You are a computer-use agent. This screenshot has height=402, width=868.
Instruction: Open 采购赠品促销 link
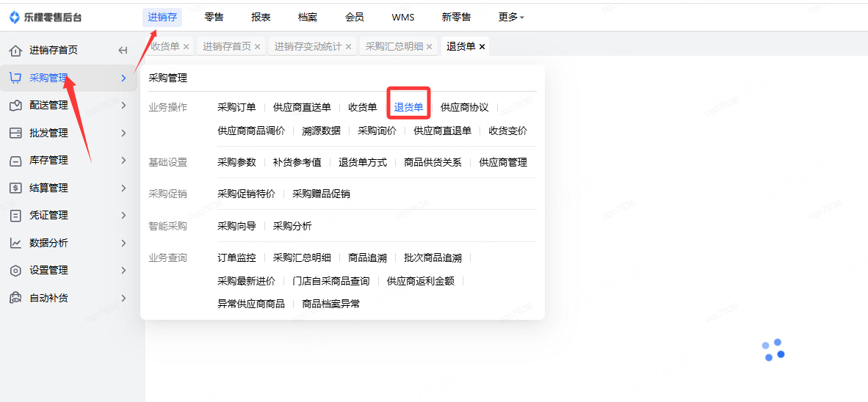[x=321, y=194]
